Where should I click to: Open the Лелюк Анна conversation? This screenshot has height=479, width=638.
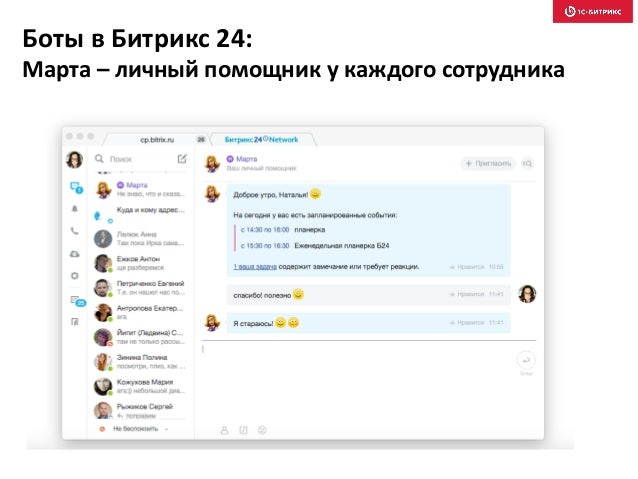(140, 238)
